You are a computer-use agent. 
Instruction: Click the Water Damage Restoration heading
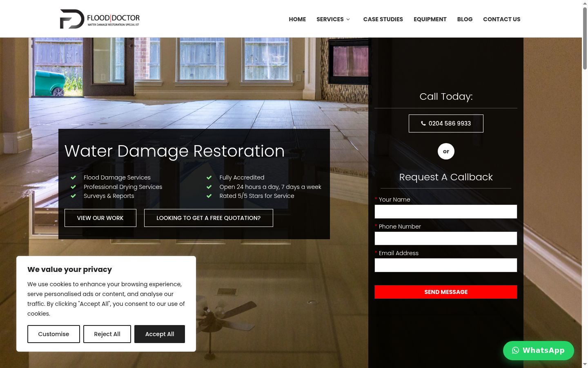click(174, 151)
